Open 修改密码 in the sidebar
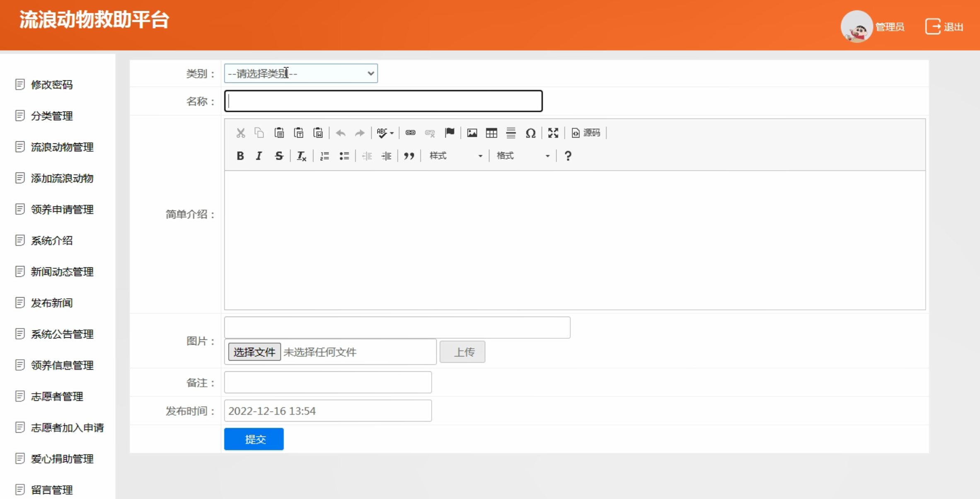The height and width of the screenshot is (499, 980). click(52, 85)
